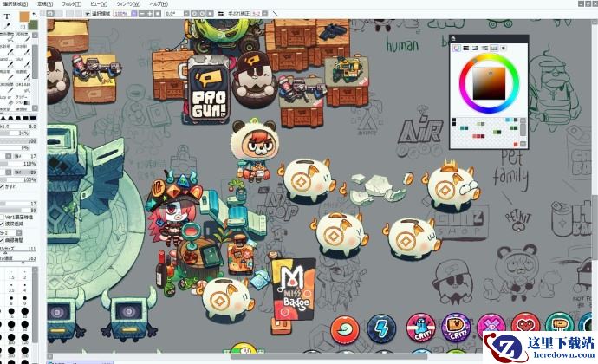This screenshot has height=364, width=598.
Task: Click the swatch palette scroll up arrow
Action: coord(523,120)
